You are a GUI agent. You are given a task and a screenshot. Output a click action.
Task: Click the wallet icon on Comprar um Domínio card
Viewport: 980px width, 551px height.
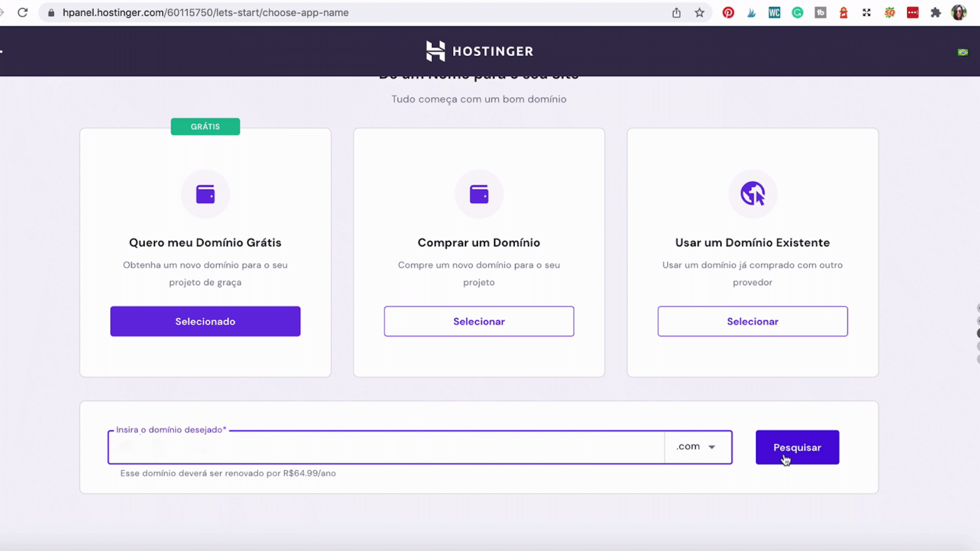[x=479, y=194]
